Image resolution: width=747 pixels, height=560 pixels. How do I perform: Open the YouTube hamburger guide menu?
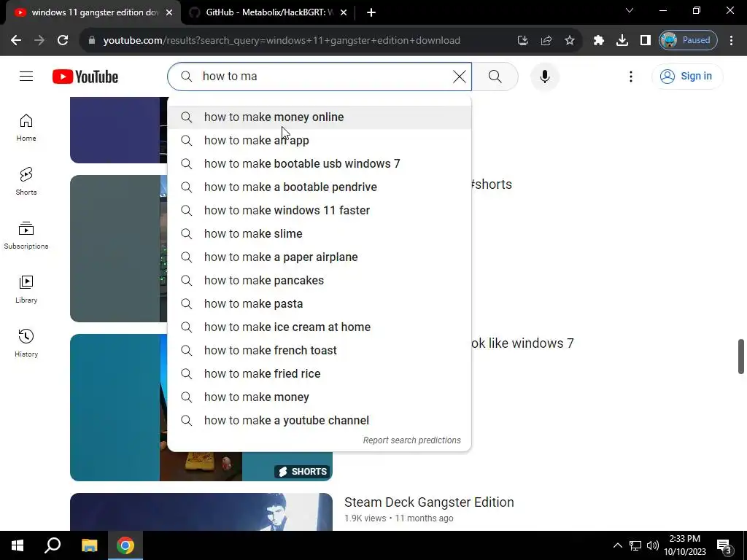pyautogui.click(x=26, y=76)
